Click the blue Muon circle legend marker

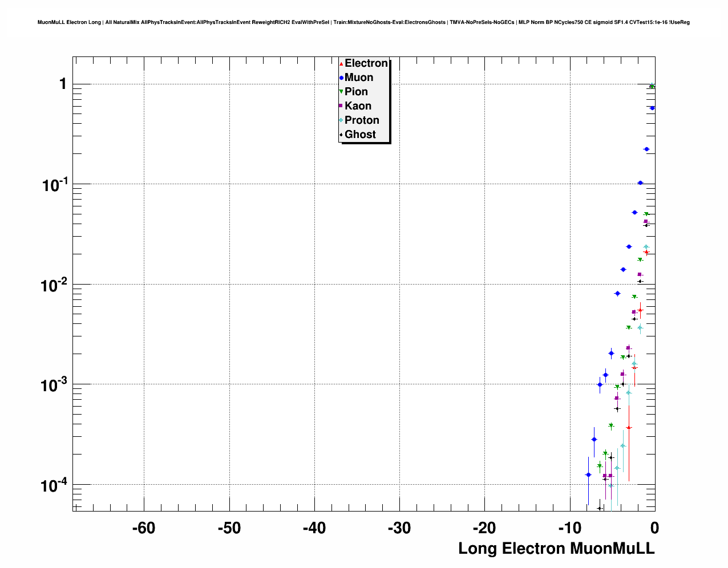click(x=341, y=78)
